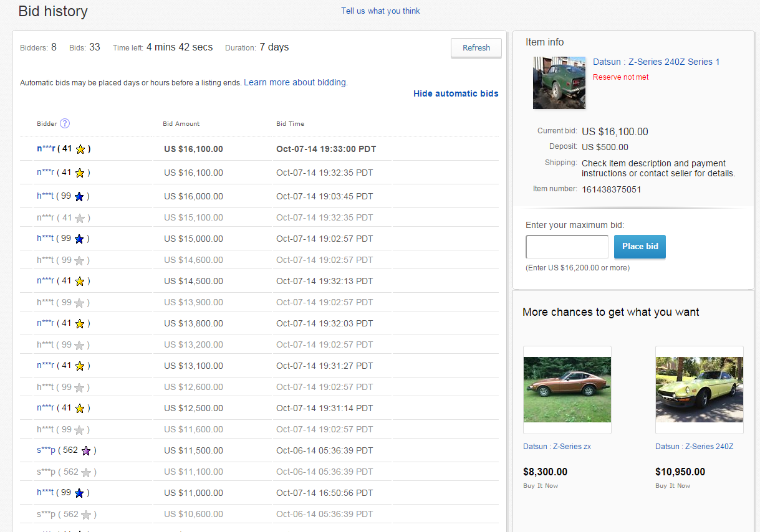This screenshot has height=532, width=760.
Task: Click the Oct-07-14 19:03:45 PDT bid time
Action: click(324, 196)
